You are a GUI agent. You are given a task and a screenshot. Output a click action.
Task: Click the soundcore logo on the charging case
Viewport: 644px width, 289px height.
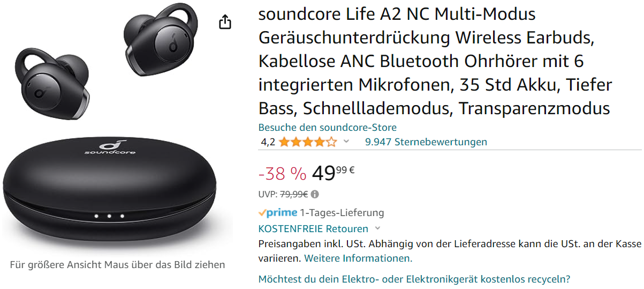point(110,147)
